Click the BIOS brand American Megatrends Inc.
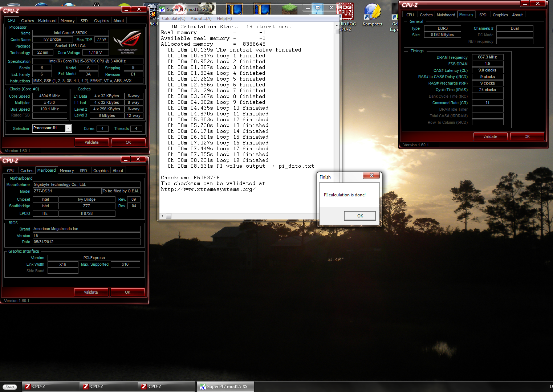The width and height of the screenshot is (553, 392). pyautogui.click(x=86, y=229)
